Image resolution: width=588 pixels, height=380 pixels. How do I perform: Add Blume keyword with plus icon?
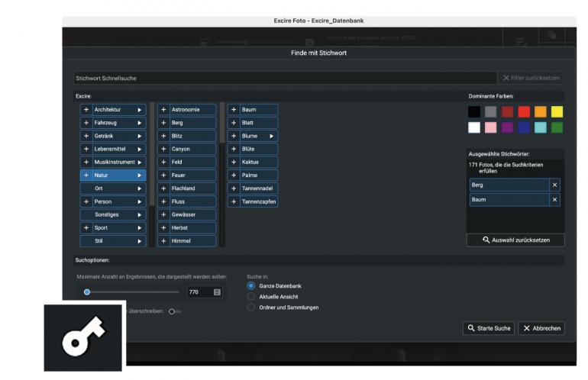pyautogui.click(x=234, y=136)
